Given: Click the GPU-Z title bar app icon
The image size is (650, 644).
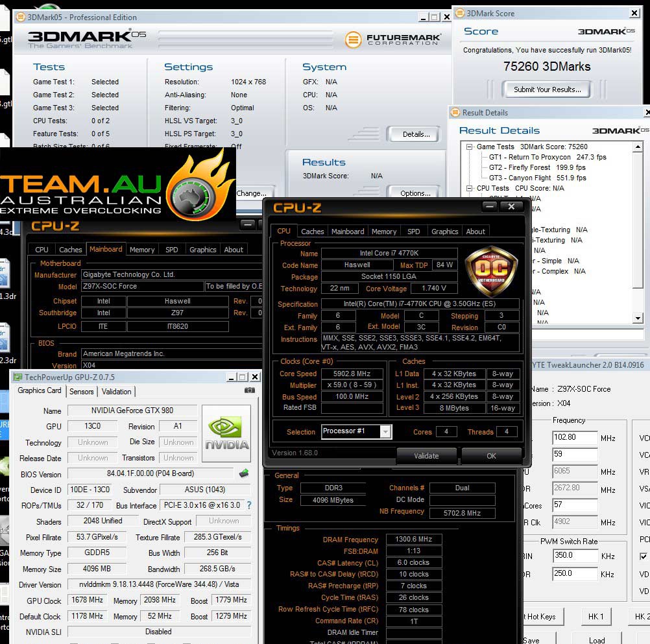Looking at the screenshot, I should (18, 377).
